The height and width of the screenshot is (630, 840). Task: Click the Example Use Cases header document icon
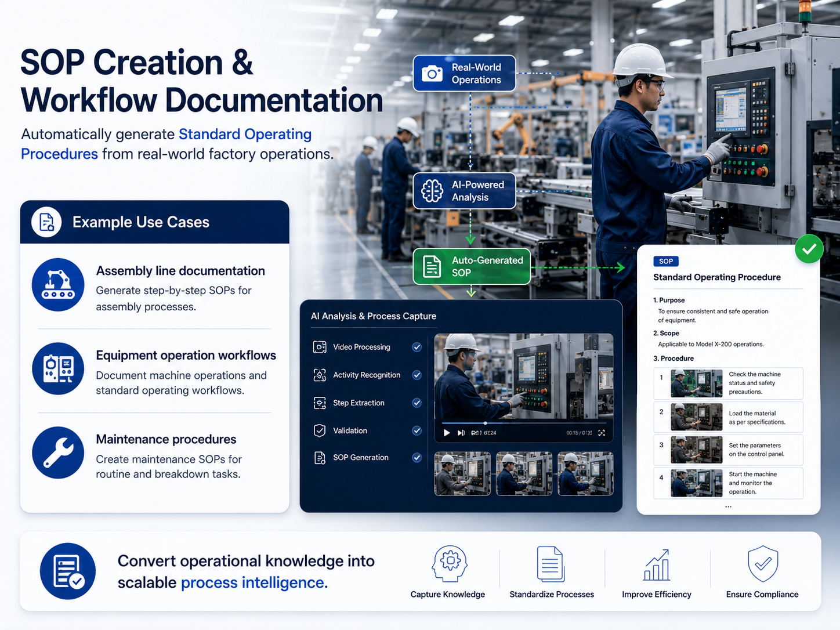46,222
